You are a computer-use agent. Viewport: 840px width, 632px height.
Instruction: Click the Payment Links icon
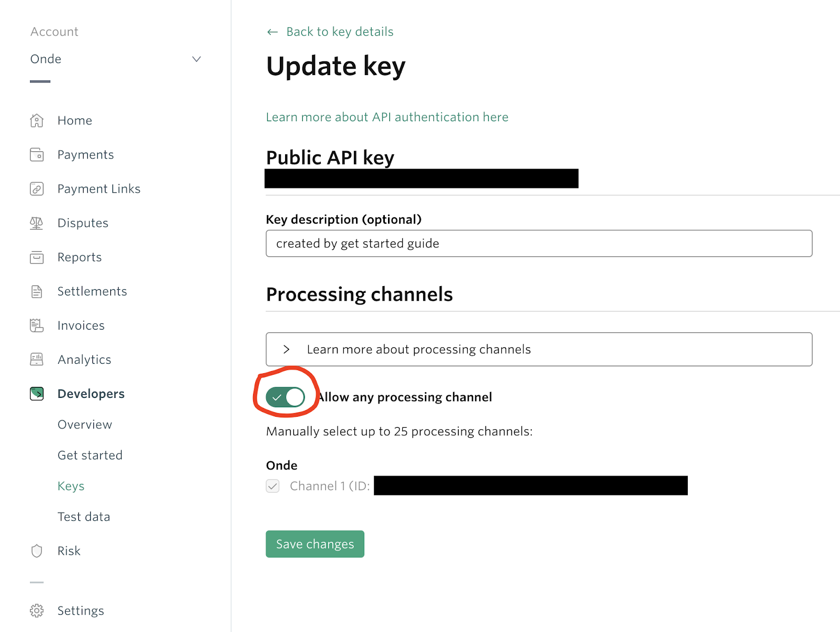tap(37, 189)
